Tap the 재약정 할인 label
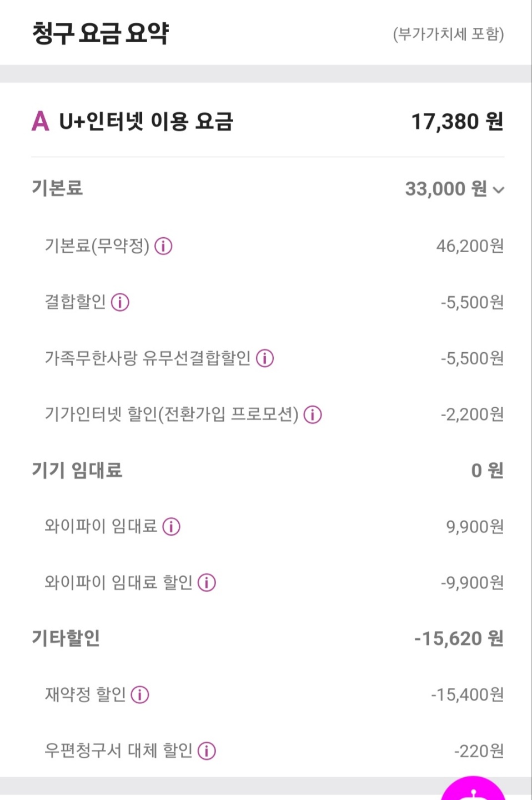The height and width of the screenshot is (800, 532). coord(85,694)
